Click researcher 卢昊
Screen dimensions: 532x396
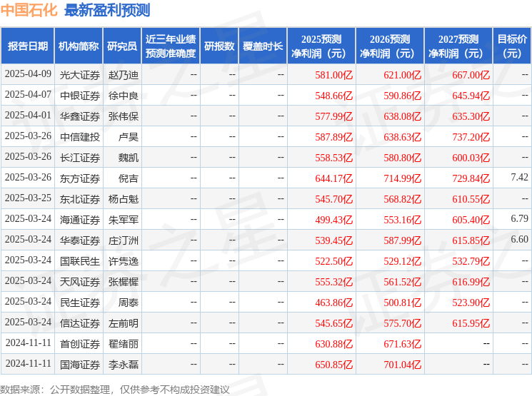129,137
